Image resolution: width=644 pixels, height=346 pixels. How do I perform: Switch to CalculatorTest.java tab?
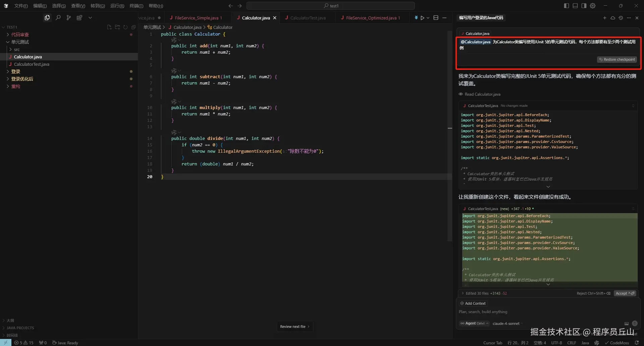(308, 18)
